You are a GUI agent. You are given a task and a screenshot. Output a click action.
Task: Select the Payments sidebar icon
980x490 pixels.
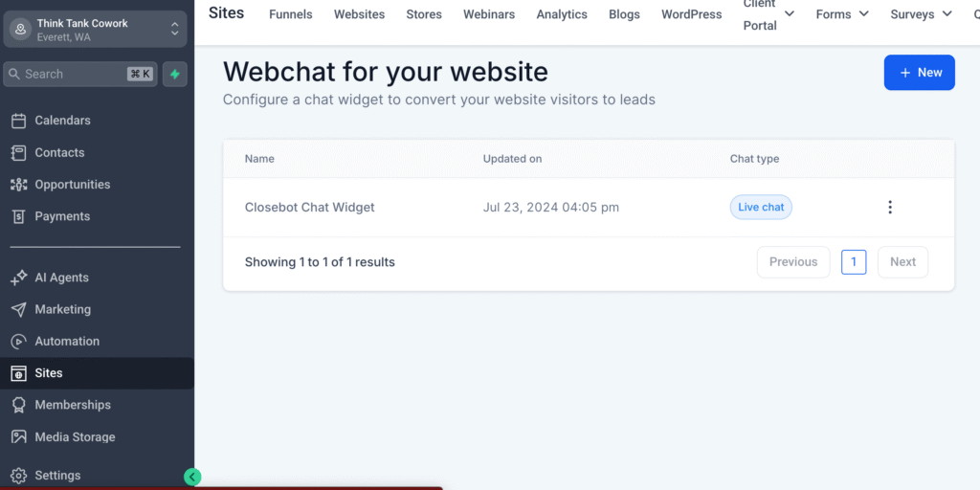pyautogui.click(x=19, y=217)
